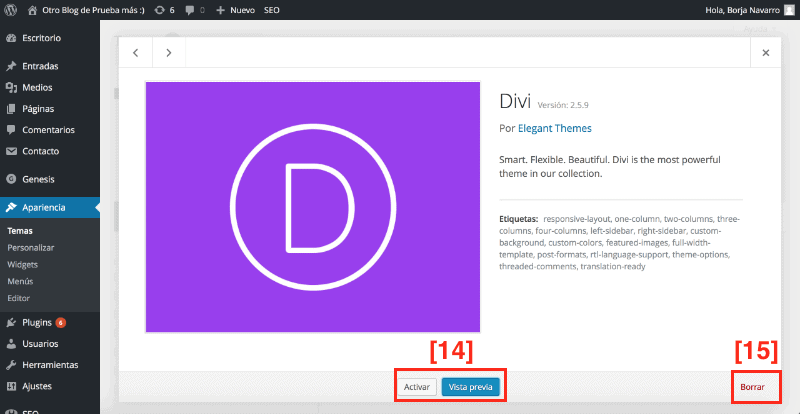This screenshot has width=800, height=414.
Task: Click the user avatar in the admin bar
Action: point(790,10)
